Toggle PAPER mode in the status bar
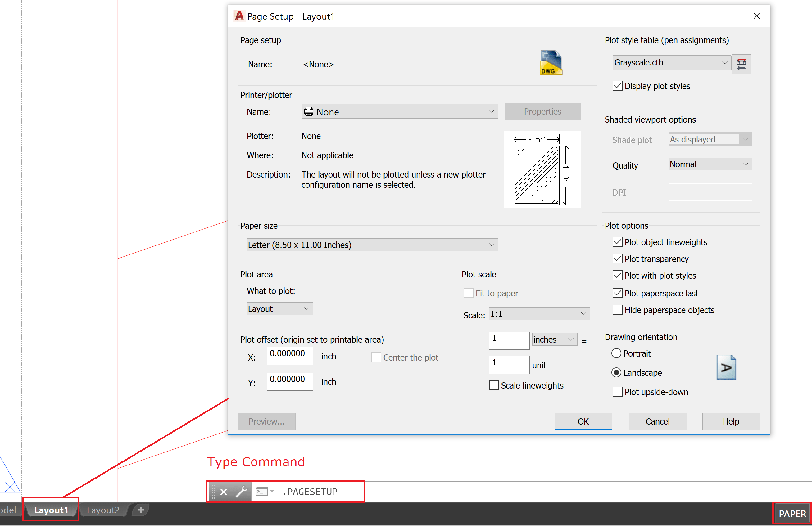Image resolution: width=812 pixels, height=526 pixels. pos(791,513)
